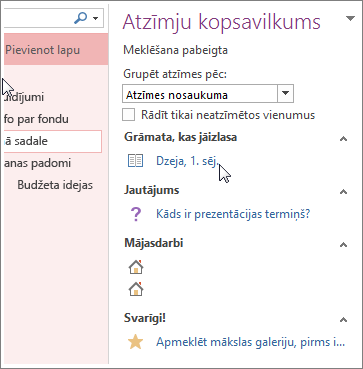This screenshot has width=363, height=369.
Task: Open the search scope dropdown arrow
Action: 95,18
